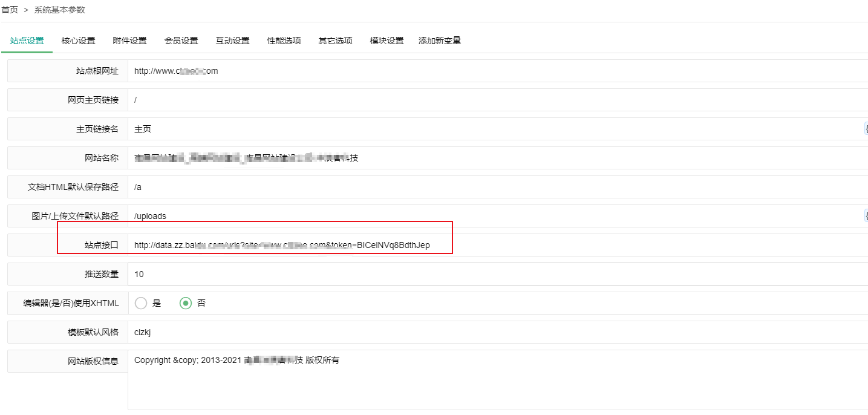Go to the 会员设置 tab
The image size is (868, 415).
181,41
